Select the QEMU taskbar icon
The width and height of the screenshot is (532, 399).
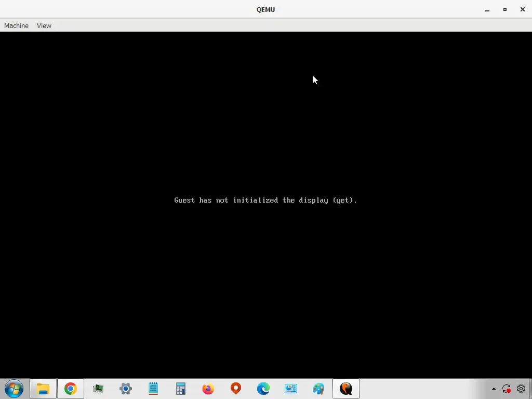coord(345,389)
